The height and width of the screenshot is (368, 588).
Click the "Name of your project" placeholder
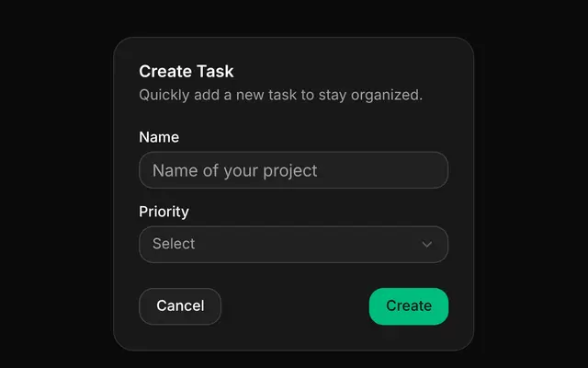tap(235, 171)
